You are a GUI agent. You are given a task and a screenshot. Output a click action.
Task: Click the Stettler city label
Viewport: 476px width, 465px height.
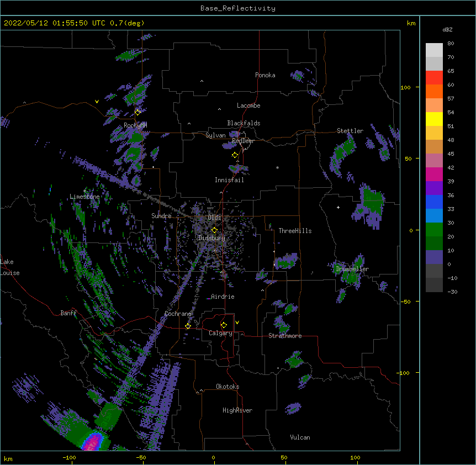pos(350,131)
